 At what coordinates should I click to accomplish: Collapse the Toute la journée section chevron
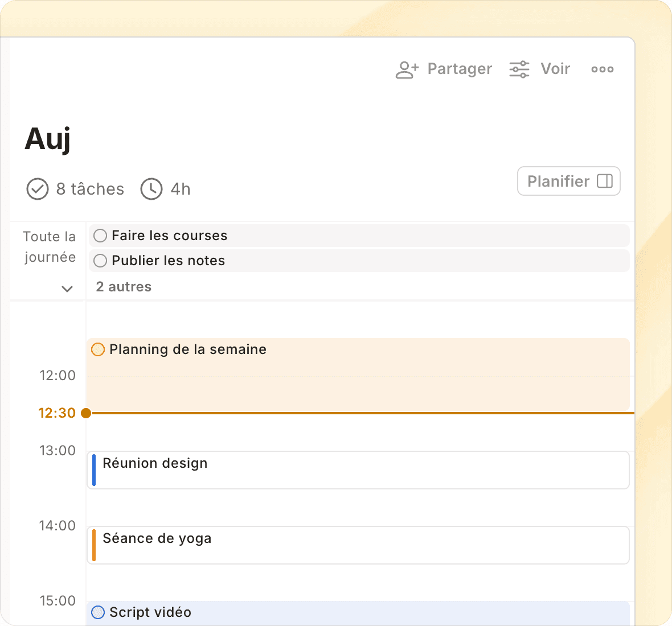click(67, 289)
